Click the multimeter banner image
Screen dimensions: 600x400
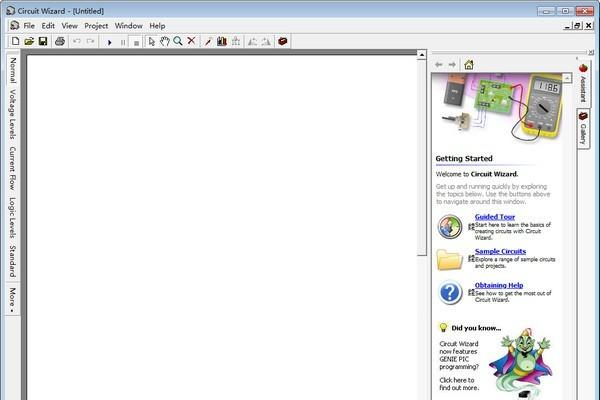(x=497, y=107)
